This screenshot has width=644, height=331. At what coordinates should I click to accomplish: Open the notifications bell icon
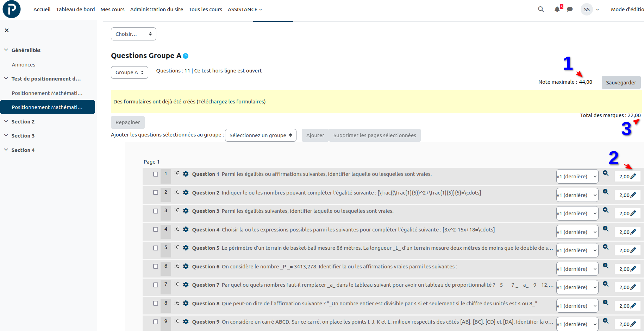click(557, 9)
